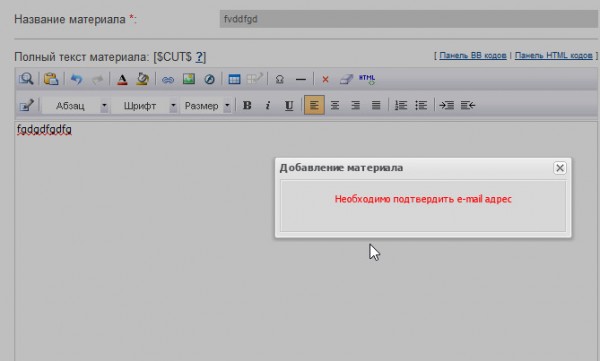Click the redo arrow icon
The image size is (600, 361).
pos(98,79)
